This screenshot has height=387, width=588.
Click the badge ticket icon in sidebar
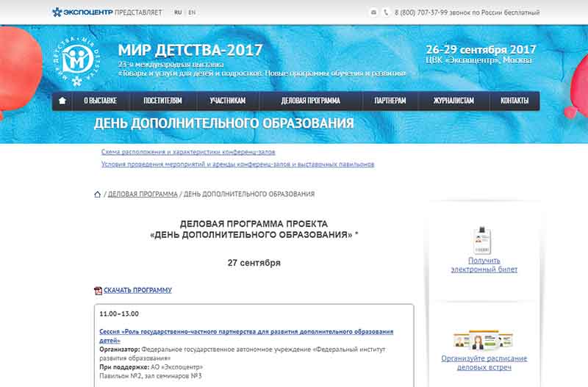pyautogui.click(x=482, y=241)
